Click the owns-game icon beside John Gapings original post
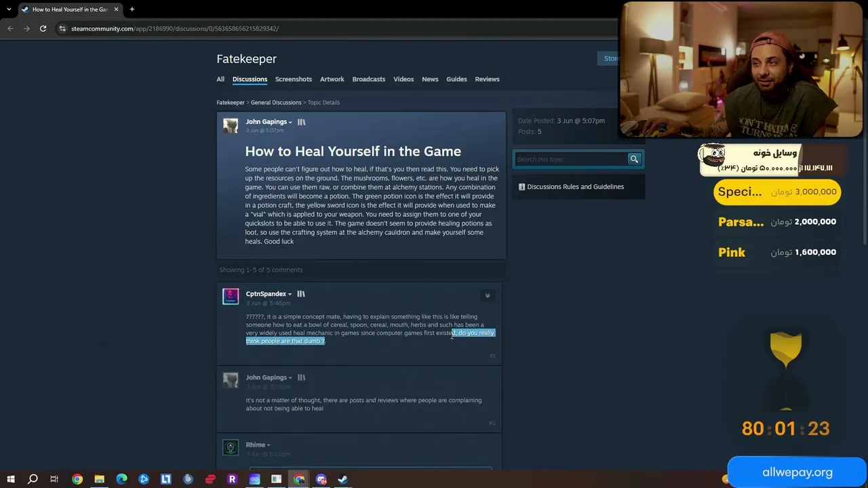Screen dimensions: 868x488 click(301, 122)
